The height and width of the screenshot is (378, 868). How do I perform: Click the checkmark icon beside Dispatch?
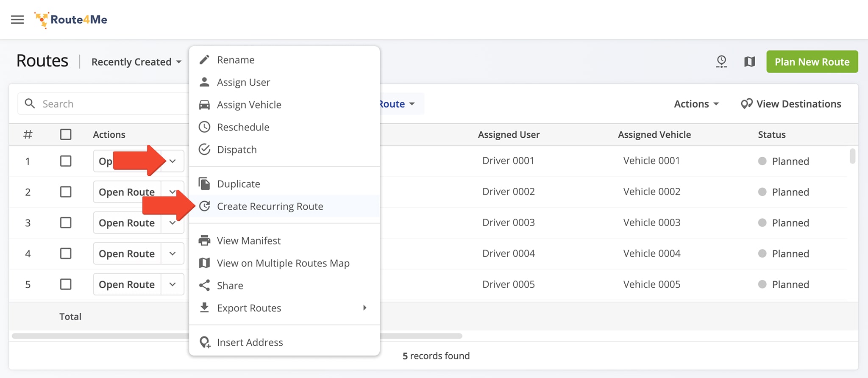coord(204,150)
